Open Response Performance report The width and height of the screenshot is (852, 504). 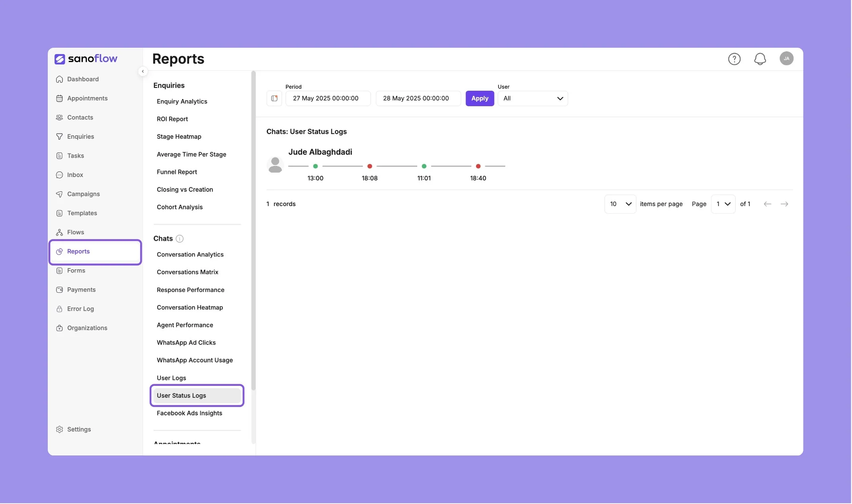(191, 290)
